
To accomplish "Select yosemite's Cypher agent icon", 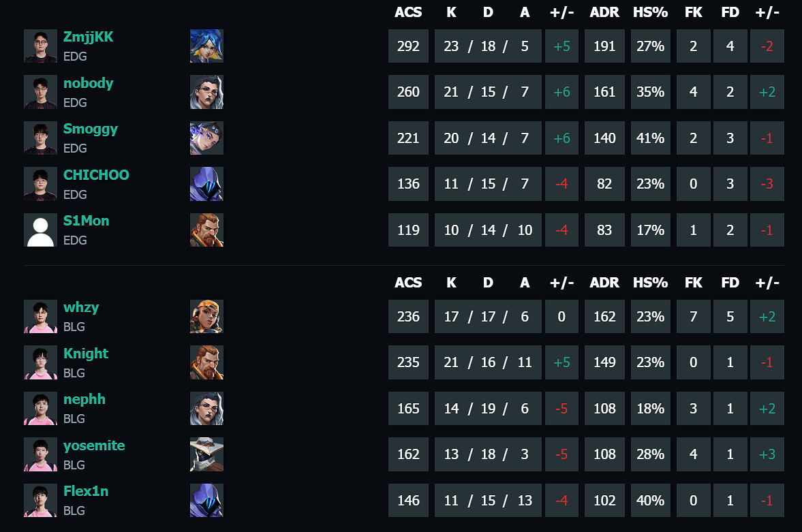I will (206, 454).
